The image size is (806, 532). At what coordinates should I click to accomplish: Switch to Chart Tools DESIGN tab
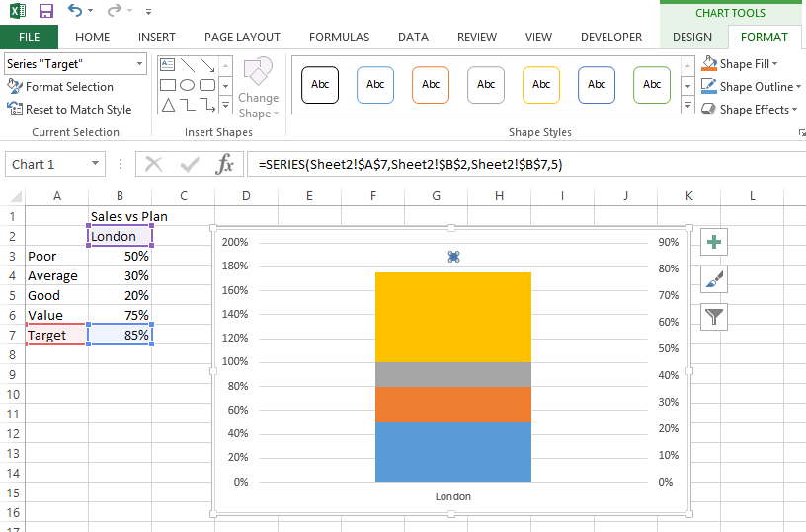(x=692, y=37)
